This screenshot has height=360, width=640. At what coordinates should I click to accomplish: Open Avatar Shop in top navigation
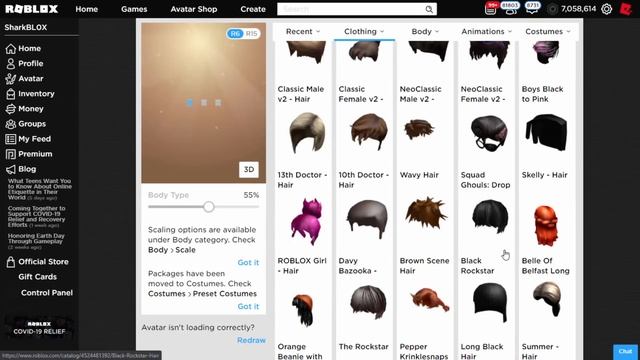194,9
